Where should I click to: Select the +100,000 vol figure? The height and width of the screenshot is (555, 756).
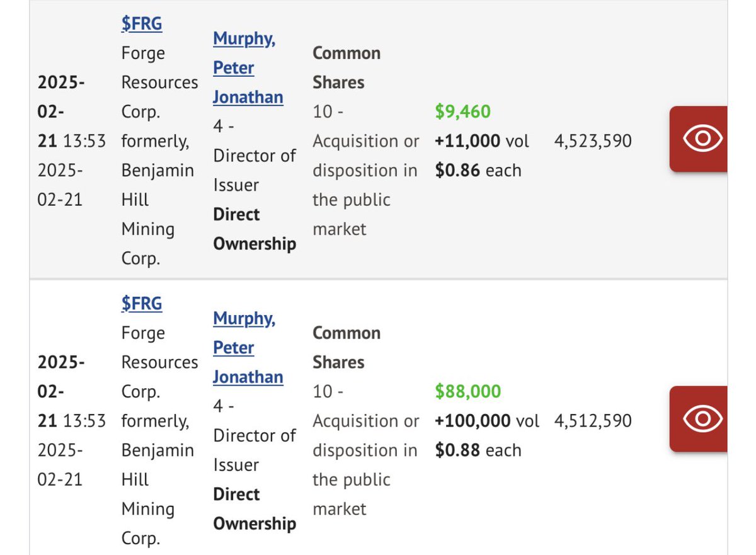point(487,421)
